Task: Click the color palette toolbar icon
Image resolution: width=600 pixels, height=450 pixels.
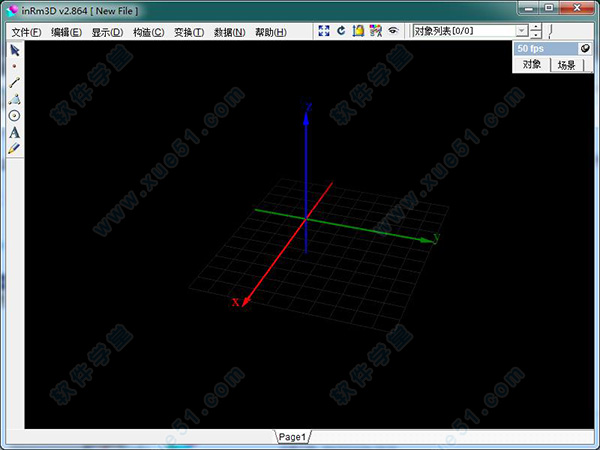Action: click(375, 32)
